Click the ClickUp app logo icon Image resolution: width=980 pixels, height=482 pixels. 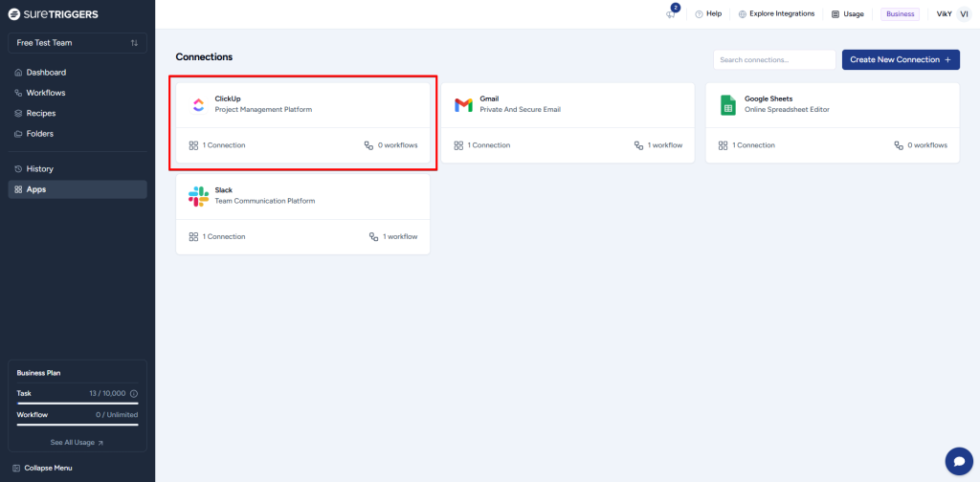tap(198, 104)
